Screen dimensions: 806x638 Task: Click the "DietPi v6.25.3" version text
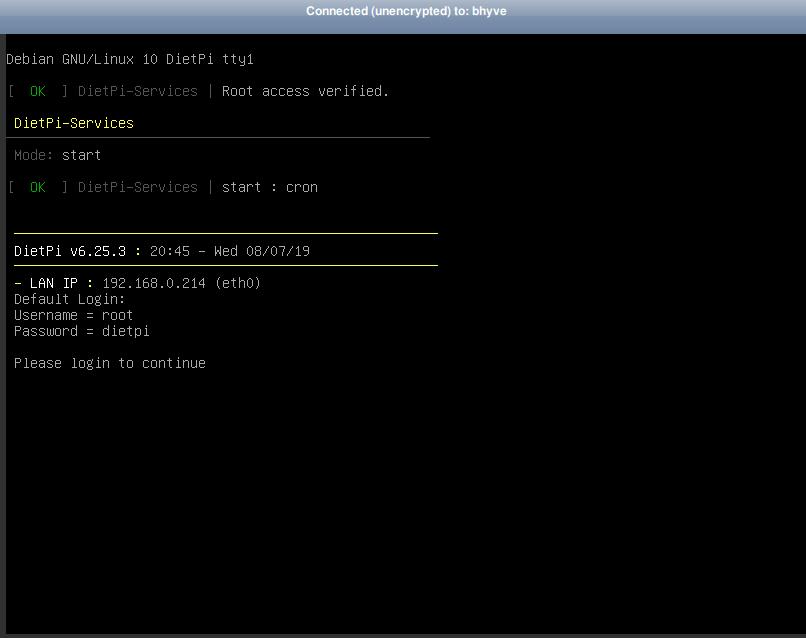click(x=70, y=251)
